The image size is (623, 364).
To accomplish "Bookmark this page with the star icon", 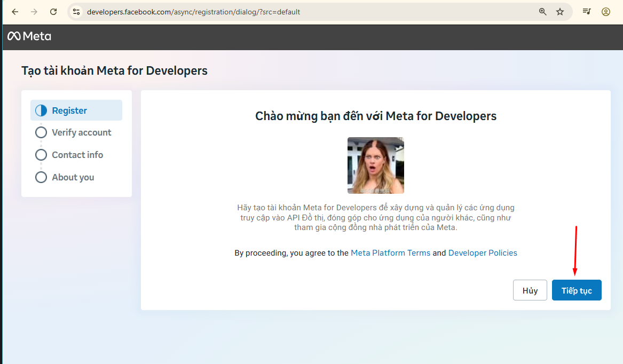I will pos(560,12).
